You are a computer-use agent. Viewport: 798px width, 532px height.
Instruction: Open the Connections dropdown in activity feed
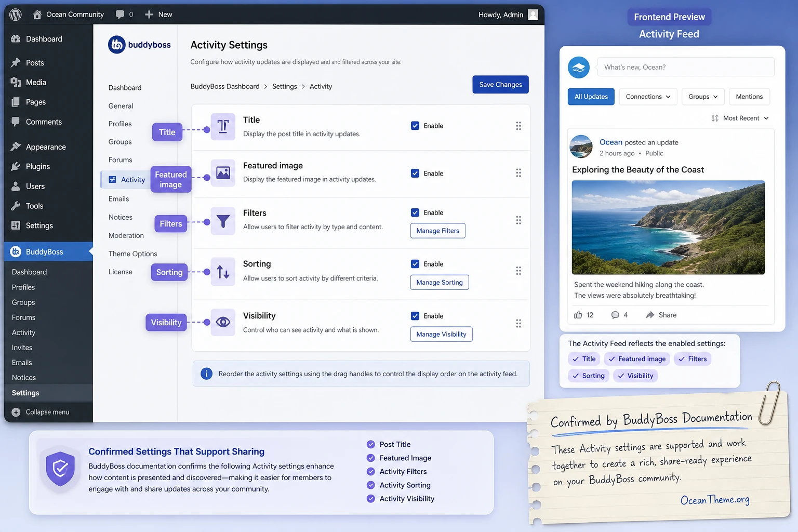[x=648, y=97]
